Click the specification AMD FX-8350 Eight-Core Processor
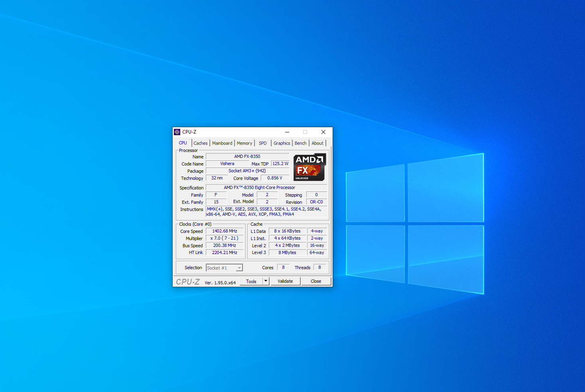 (266, 187)
